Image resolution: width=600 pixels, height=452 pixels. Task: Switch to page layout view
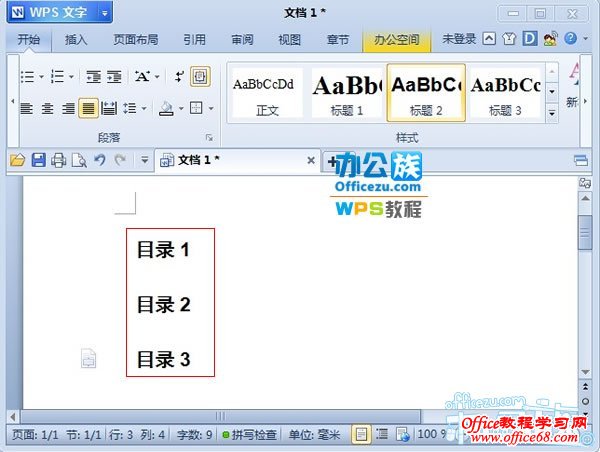(x=361, y=434)
